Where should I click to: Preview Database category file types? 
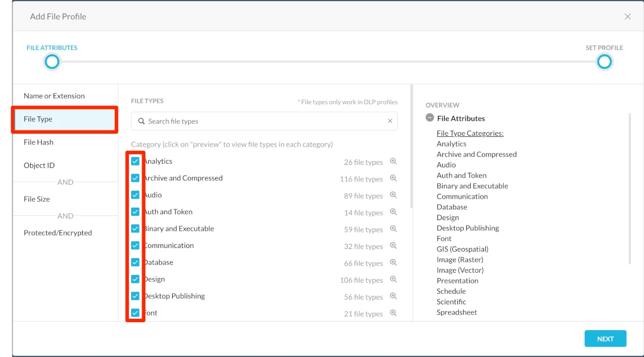[393, 263]
